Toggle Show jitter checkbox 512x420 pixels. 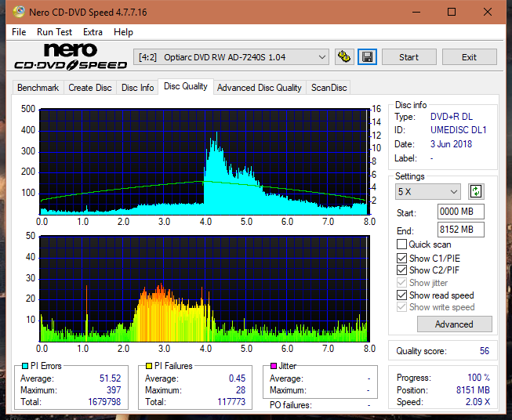coord(401,283)
